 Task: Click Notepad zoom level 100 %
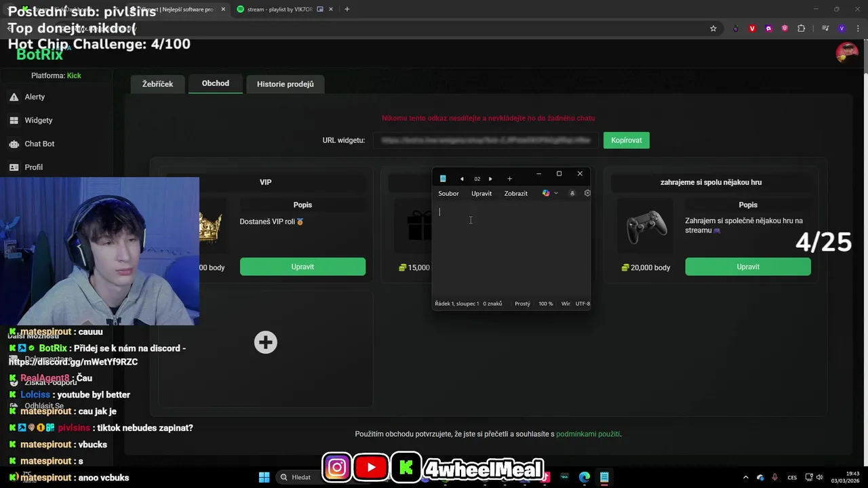pos(546,304)
